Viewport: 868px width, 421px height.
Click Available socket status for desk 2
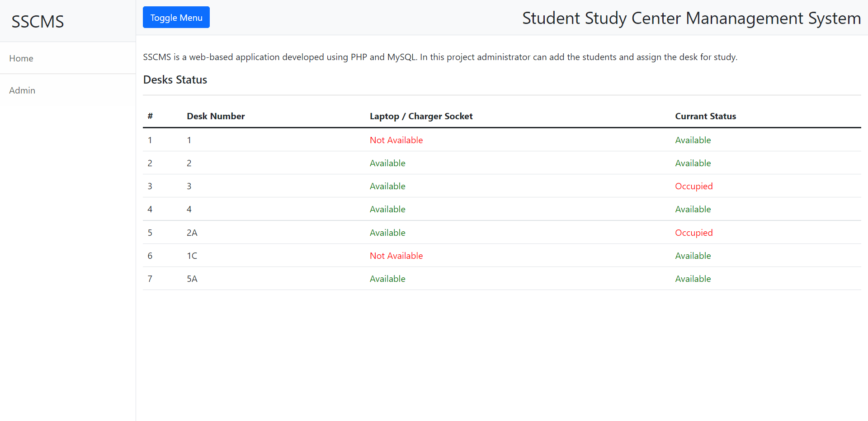[x=387, y=163]
